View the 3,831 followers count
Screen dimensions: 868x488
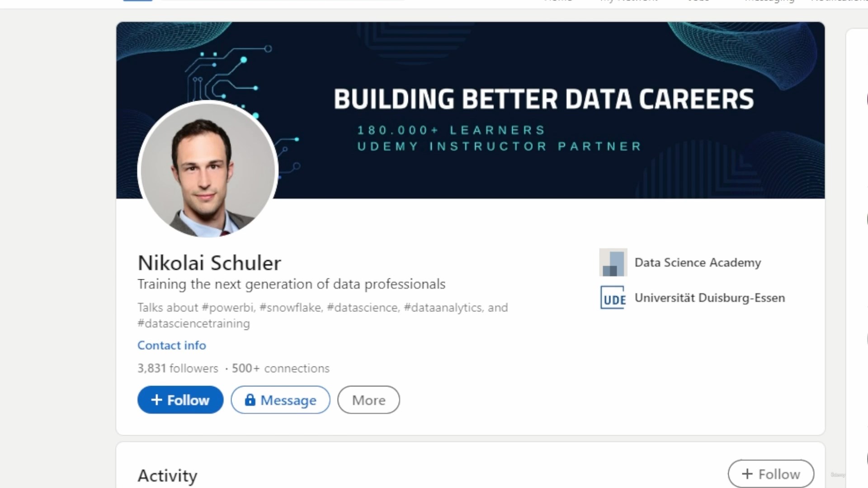click(178, 368)
